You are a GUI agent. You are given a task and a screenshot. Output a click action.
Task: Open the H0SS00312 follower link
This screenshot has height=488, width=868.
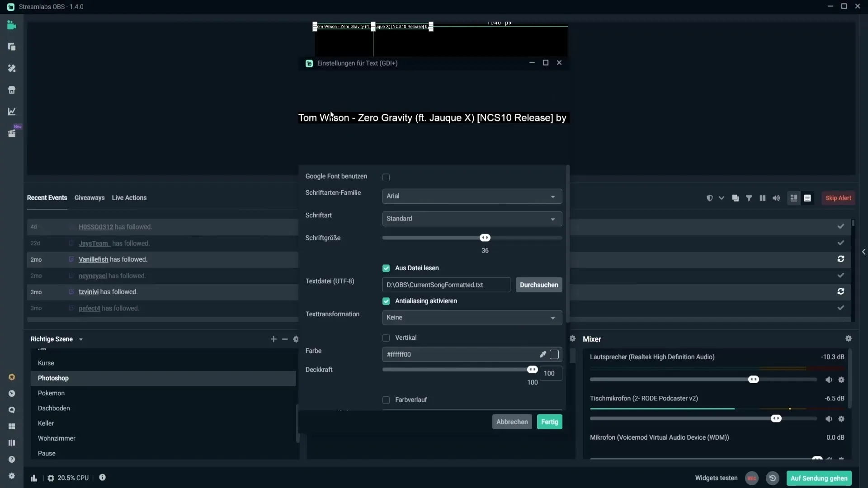96,227
